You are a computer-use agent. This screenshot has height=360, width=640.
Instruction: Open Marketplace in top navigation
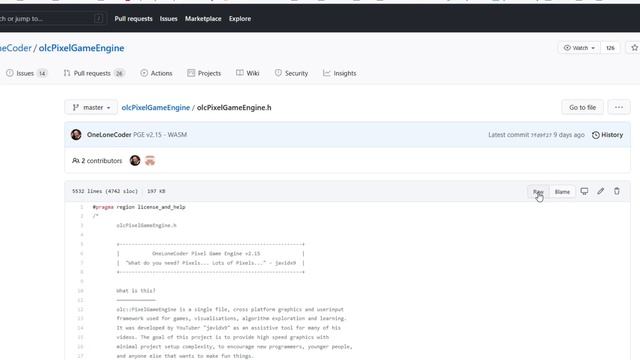pyautogui.click(x=203, y=19)
